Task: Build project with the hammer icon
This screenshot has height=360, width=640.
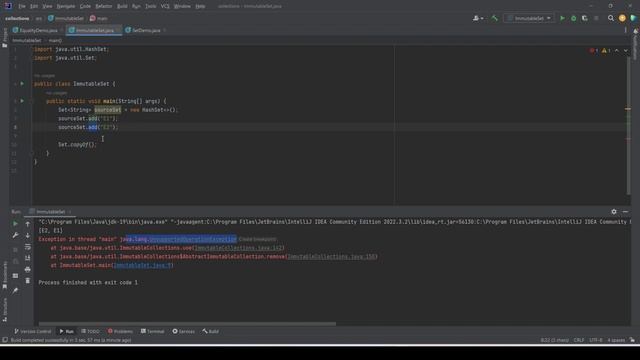Action: pos(494,18)
